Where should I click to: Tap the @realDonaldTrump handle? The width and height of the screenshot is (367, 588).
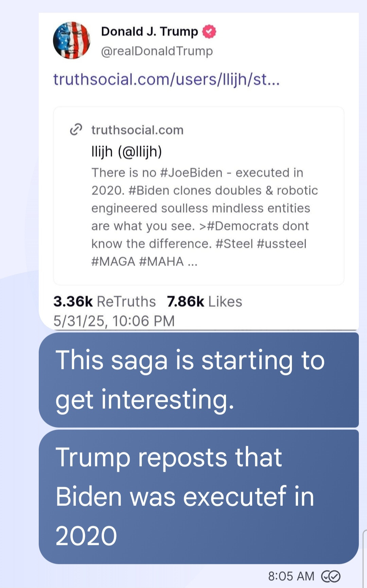click(x=157, y=51)
